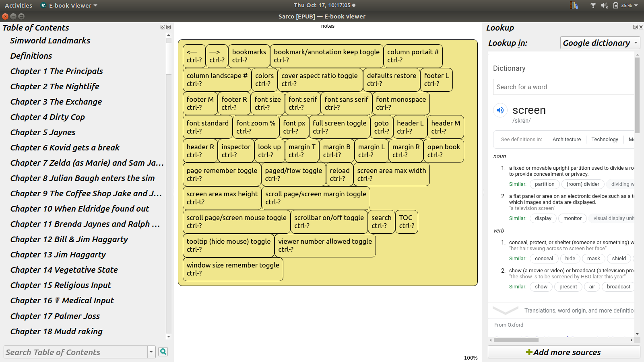
Task: Click the "look up" shortcut cell
Action: (269, 151)
